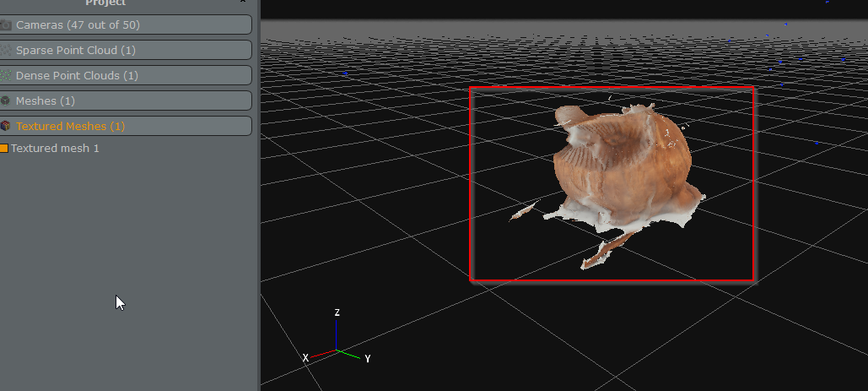Expand the Cameras (47 out of 50) section
Viewport: 868px width, 391px height.
click(x=127, y=24)
